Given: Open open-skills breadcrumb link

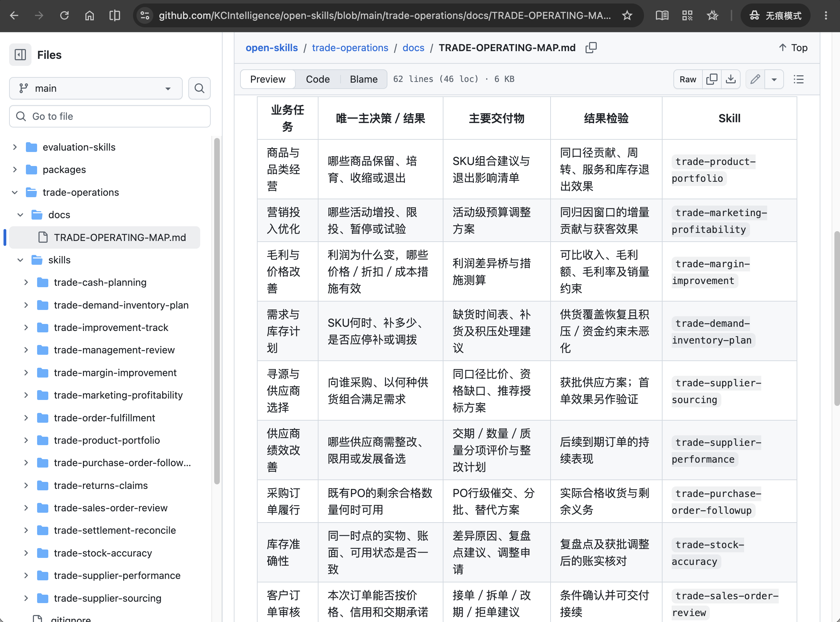Looking at the screenshot, I should (272, 48).
